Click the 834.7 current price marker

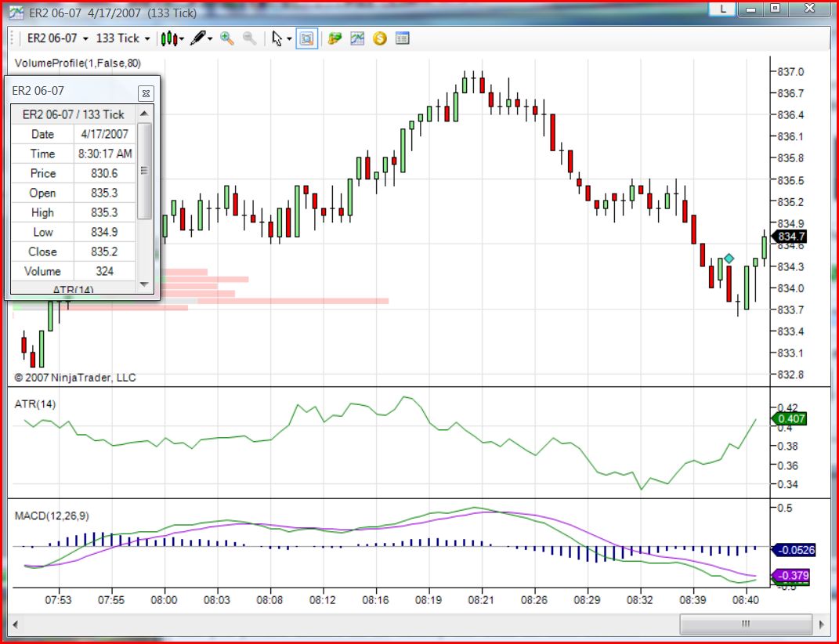pyautogui.click(x=789, y=237)
